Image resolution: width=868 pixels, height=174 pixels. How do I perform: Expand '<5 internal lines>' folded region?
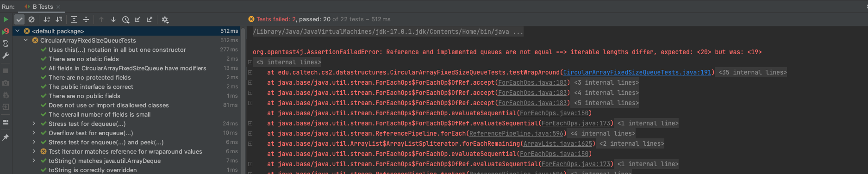point(288,62)
